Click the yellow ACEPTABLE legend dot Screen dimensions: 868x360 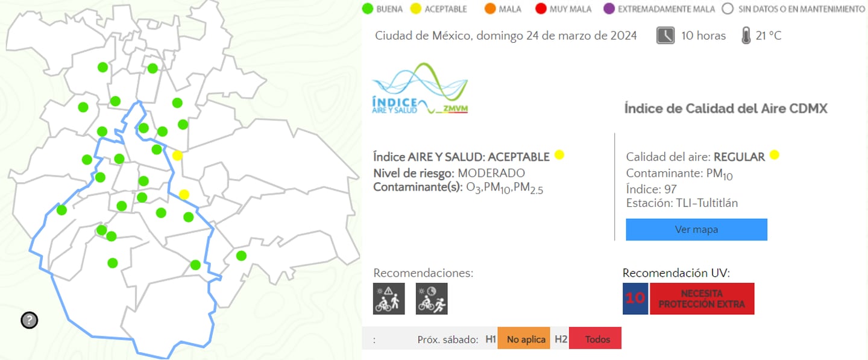415,9
